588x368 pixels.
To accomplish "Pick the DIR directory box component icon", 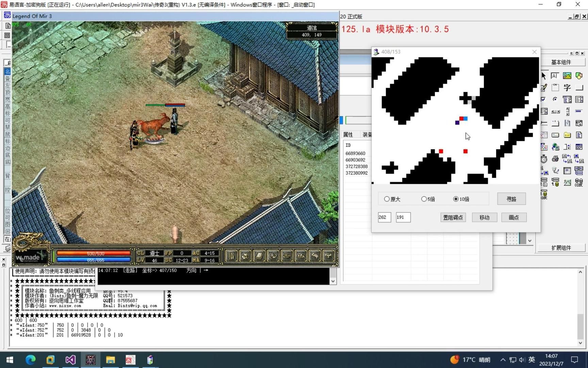I will [567, 135].
